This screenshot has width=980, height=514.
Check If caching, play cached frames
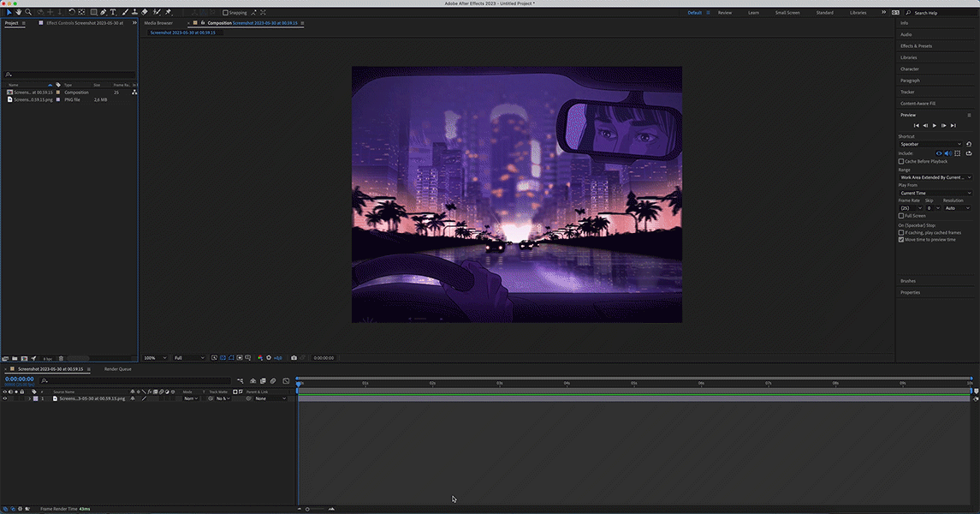[901, 233]
